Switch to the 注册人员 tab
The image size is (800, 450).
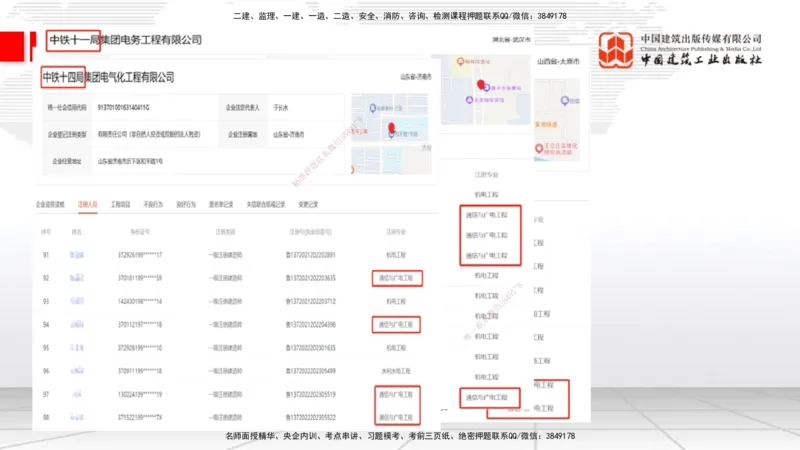click(88, 205)
